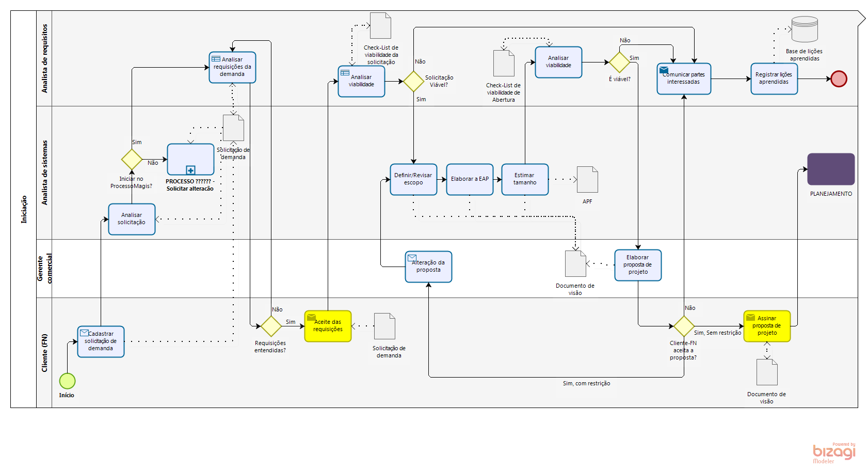Image resolution: width=868 pixels, height=469 pixels.
Task: Select the APF document icon
Action: [x=587, y=180]
